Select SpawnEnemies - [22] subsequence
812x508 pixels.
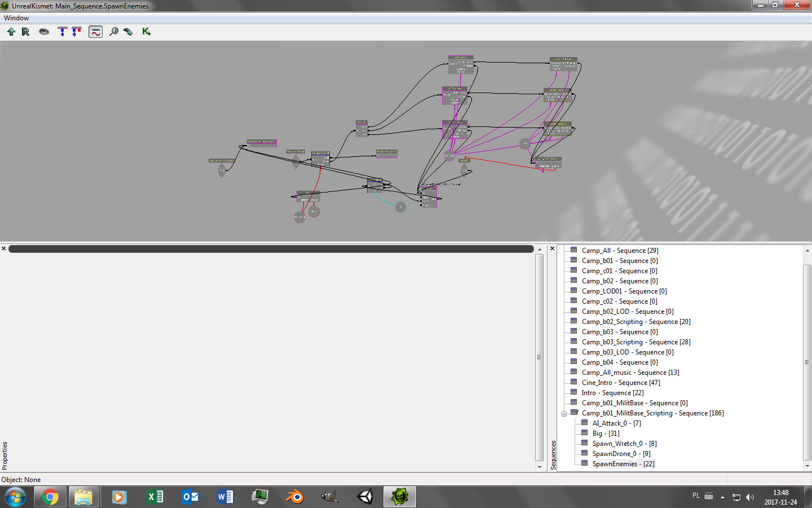pos(623,464)
